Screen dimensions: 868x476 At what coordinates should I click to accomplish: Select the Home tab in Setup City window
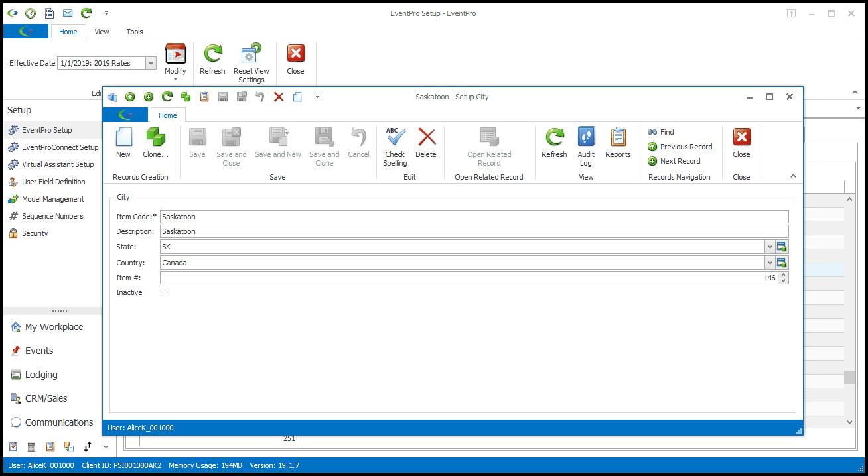click(x=168, y=115)
